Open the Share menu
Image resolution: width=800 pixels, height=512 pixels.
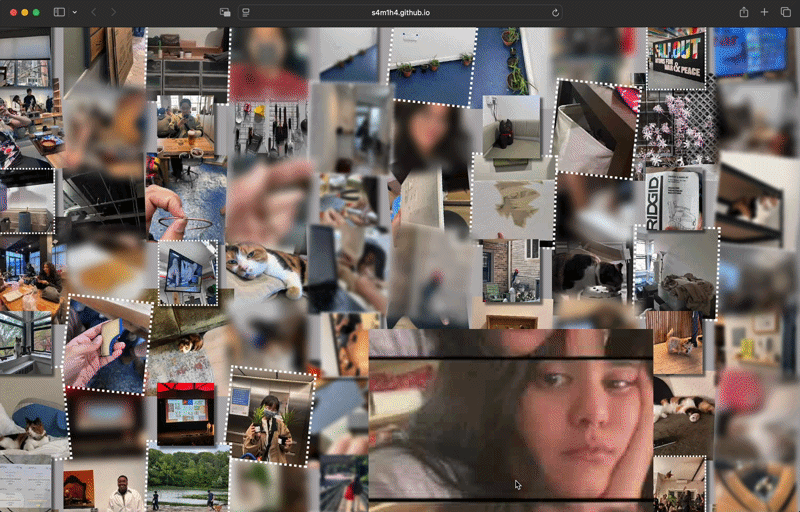(x=743, y=12)
